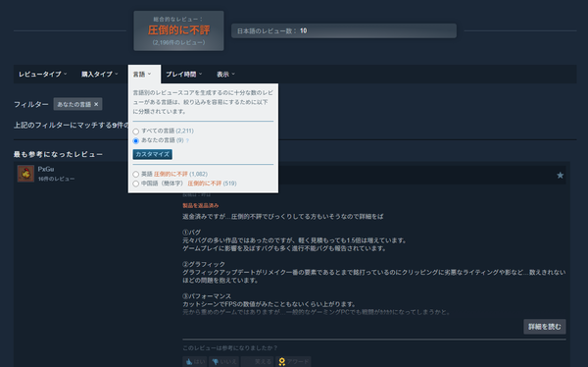Viewport: 588px width, 367px height.
Task: Click the question mark help next to あなたの言語
Action: coord(187,141)
